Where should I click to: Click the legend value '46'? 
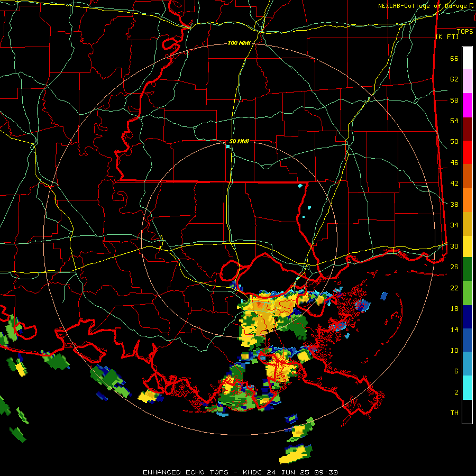454,163
